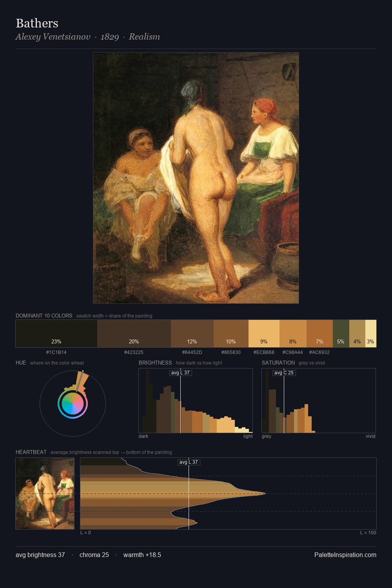Click the 'grey' axis label
The image size is (392, 588).
[267, 436]
